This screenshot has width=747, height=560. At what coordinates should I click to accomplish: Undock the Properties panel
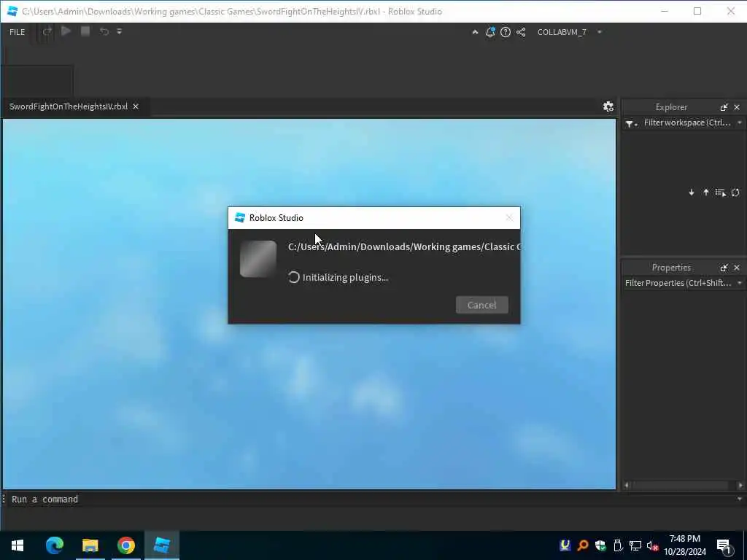[x=724, y=268]
